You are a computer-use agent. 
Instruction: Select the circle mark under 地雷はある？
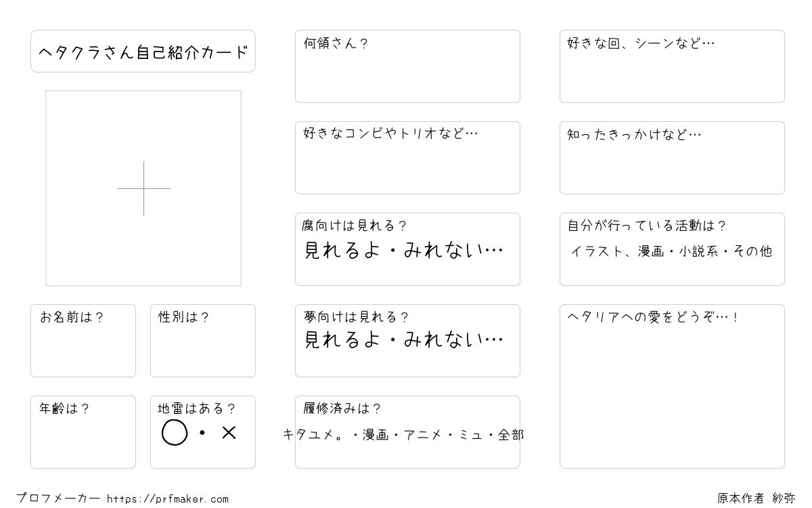coord(175,432)
